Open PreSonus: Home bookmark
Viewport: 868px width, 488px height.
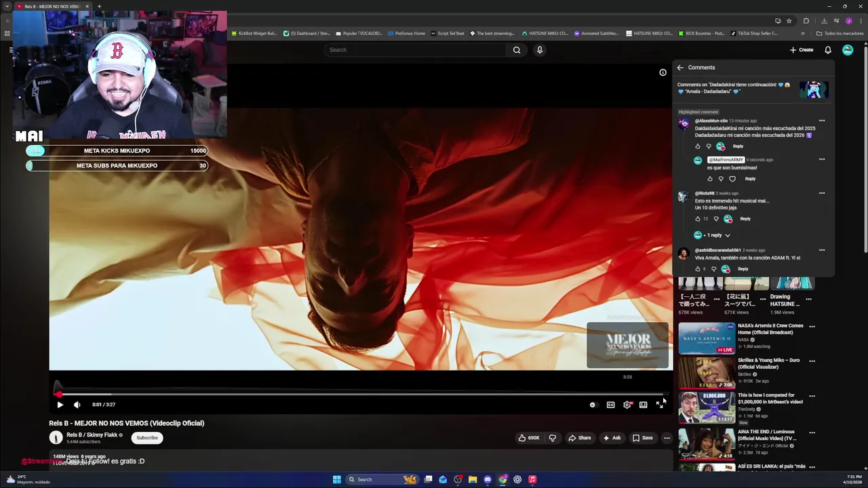pos(406,33)
